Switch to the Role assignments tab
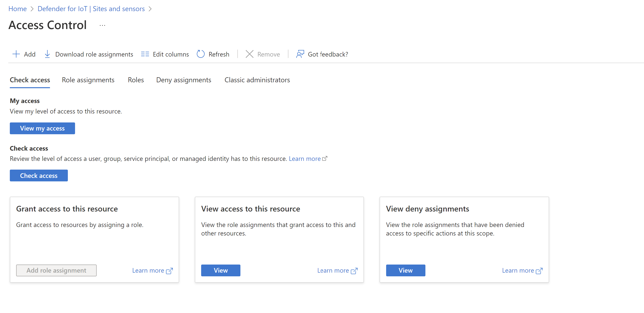This screenshot has width=644, height=313. 88,80
